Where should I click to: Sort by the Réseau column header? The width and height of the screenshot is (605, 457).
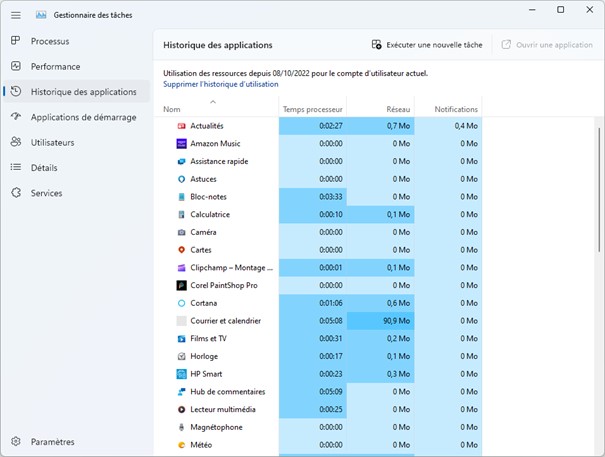tap(398, 109)
